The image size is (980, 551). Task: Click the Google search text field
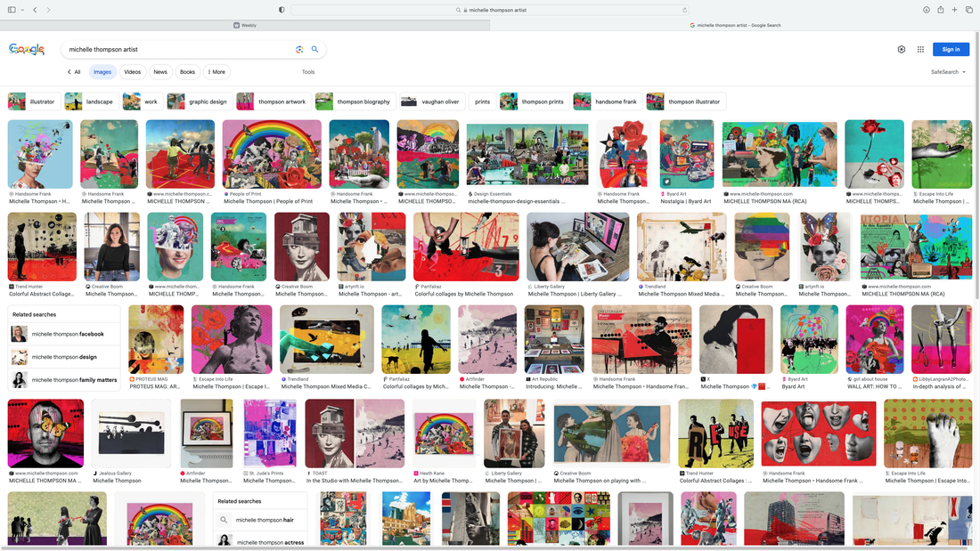[178, 49]
